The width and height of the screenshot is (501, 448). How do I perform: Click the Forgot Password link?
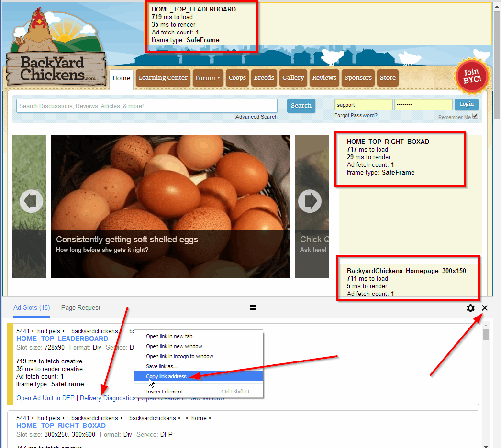pos(356,115)
